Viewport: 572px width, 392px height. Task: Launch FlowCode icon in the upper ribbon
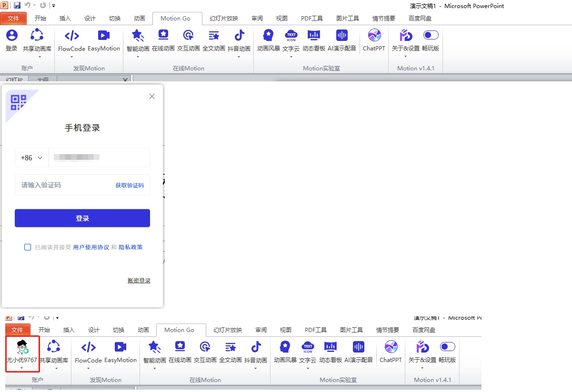(71, 35)
